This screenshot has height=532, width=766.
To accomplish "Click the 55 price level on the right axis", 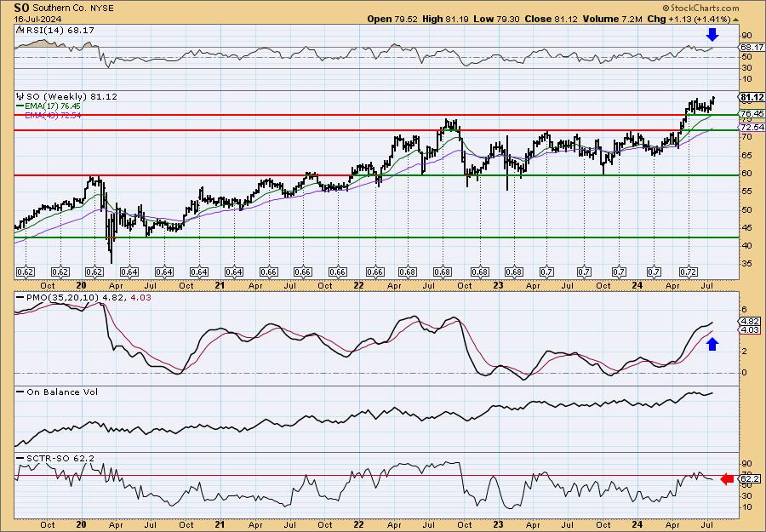I will coord(746,191).
